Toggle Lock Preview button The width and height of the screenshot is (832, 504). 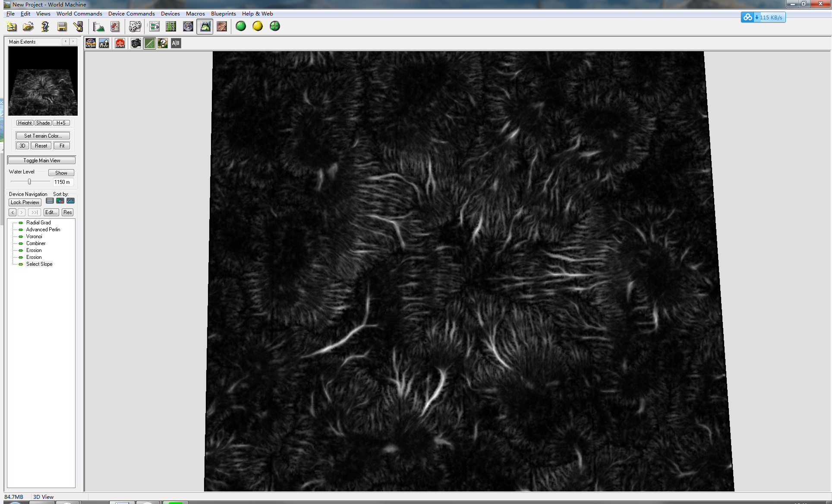pyautogui.click(x=25, y=202)
